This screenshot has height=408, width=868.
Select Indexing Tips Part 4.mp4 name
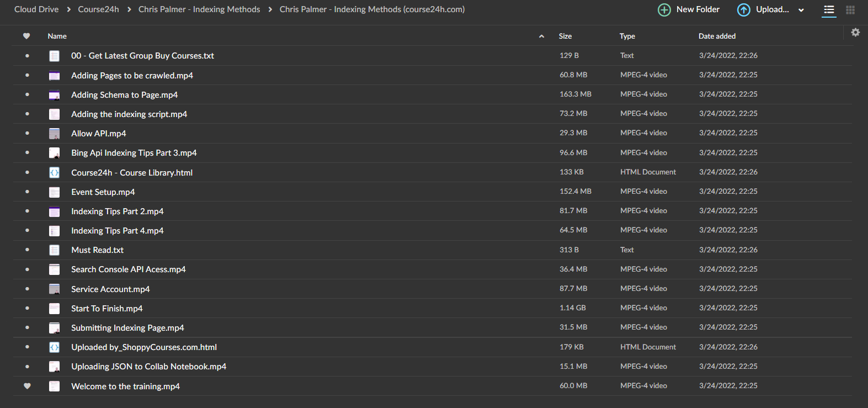[118, 231]
